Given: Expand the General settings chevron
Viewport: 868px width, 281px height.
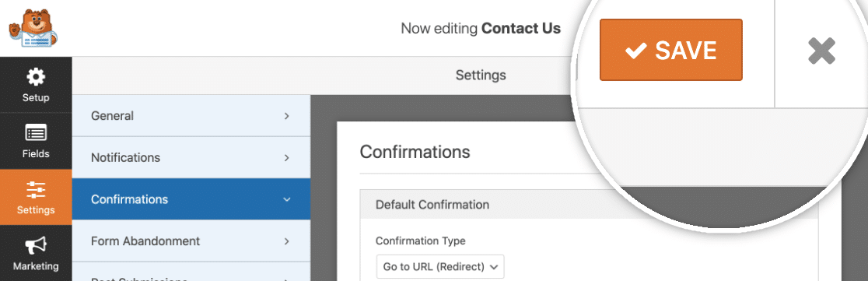Looking at the screenshot, I should click(287, 116).
